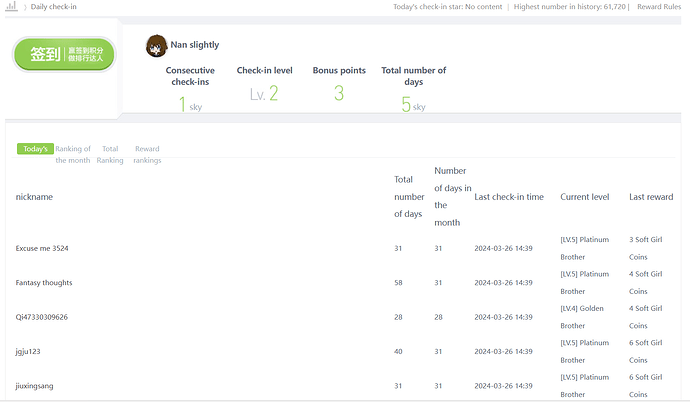690x402 pixels.
Task: Click Excuse me 3524's last check-in time
Action: coord(503,248)
